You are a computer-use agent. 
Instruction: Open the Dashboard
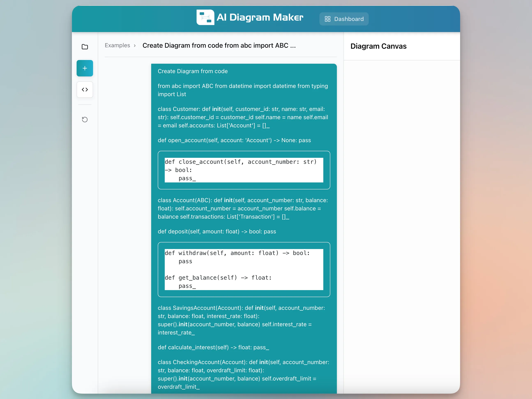344,19
